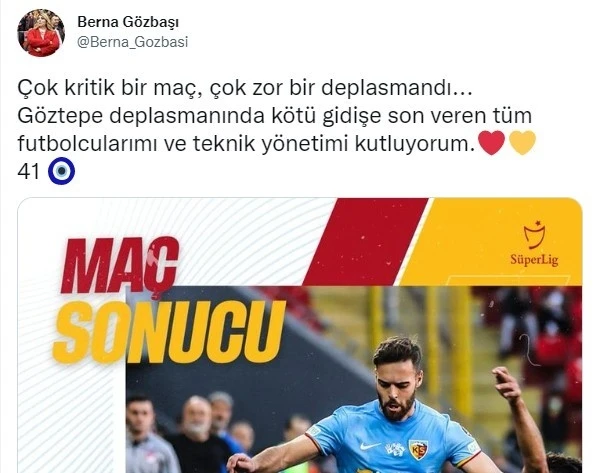Open the @Berna_Gozbasi handle link

tap(133, 41)
